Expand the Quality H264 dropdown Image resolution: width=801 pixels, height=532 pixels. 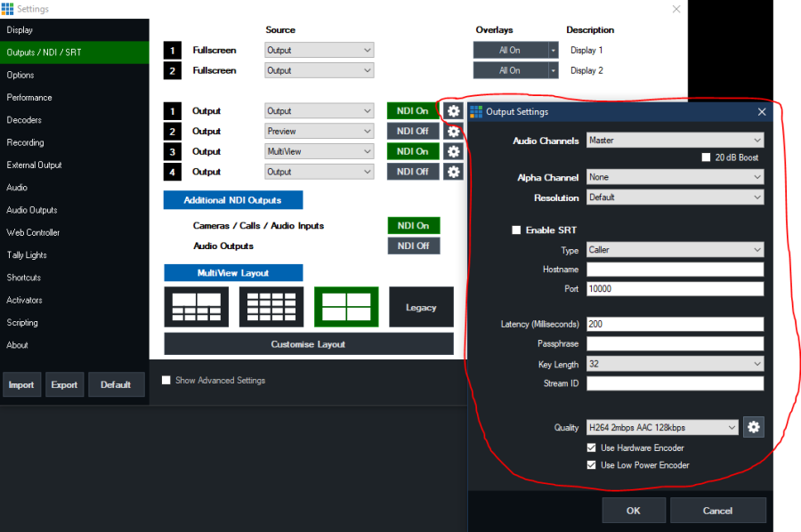(x=661, y=428)
